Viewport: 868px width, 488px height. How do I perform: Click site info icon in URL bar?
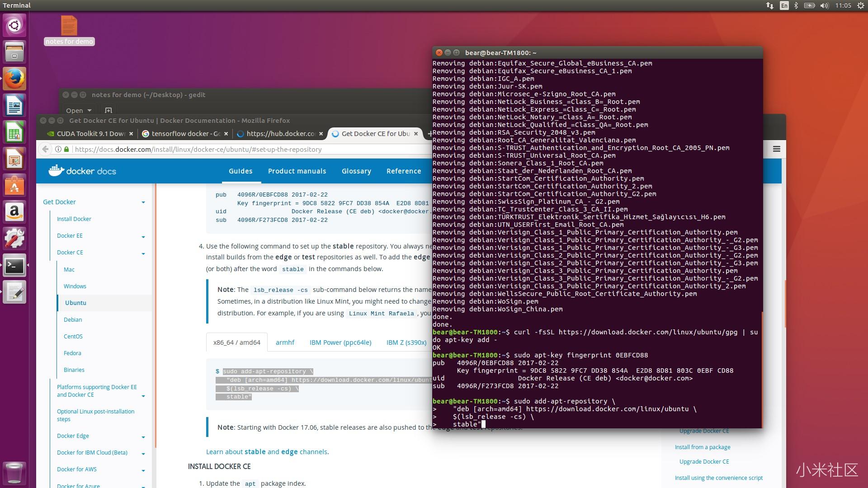coord(58,149)
